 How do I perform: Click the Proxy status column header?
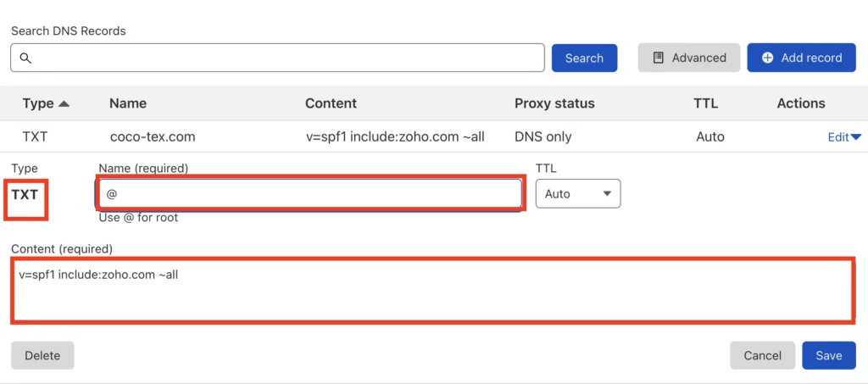point(554,103)
